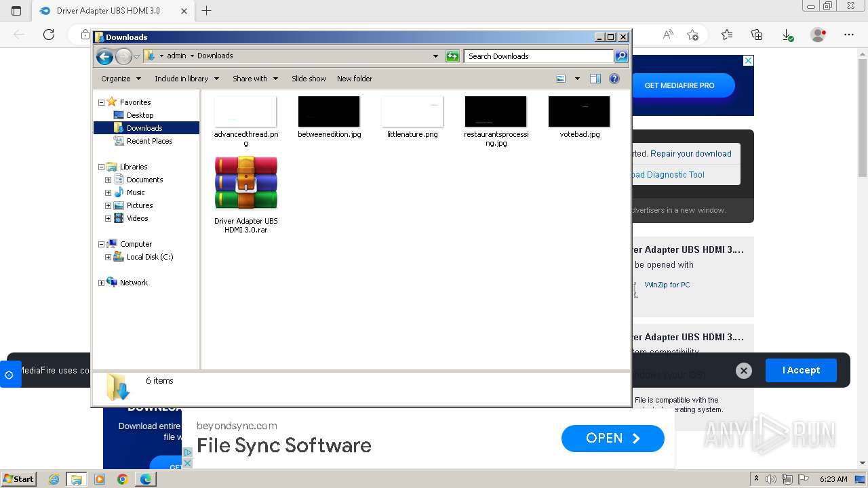Open the Edge settings three-dots menu
Screen dimensions: 868x488
coord(849,35)
